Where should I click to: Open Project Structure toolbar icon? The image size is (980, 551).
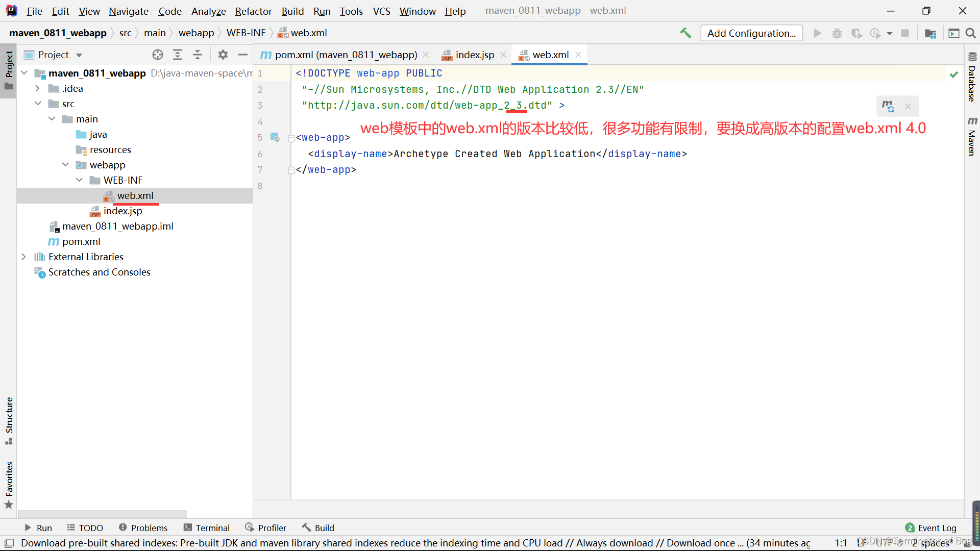pyautogui.click(x=930, y=33)
